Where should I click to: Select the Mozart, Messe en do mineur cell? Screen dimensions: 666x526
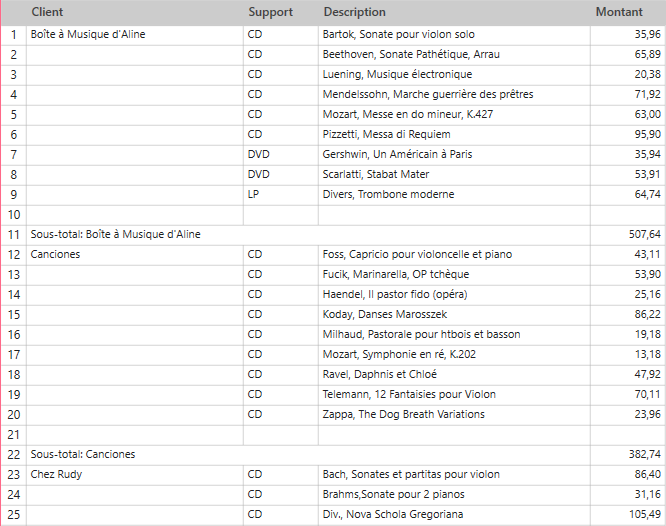[x=407, y=114]
